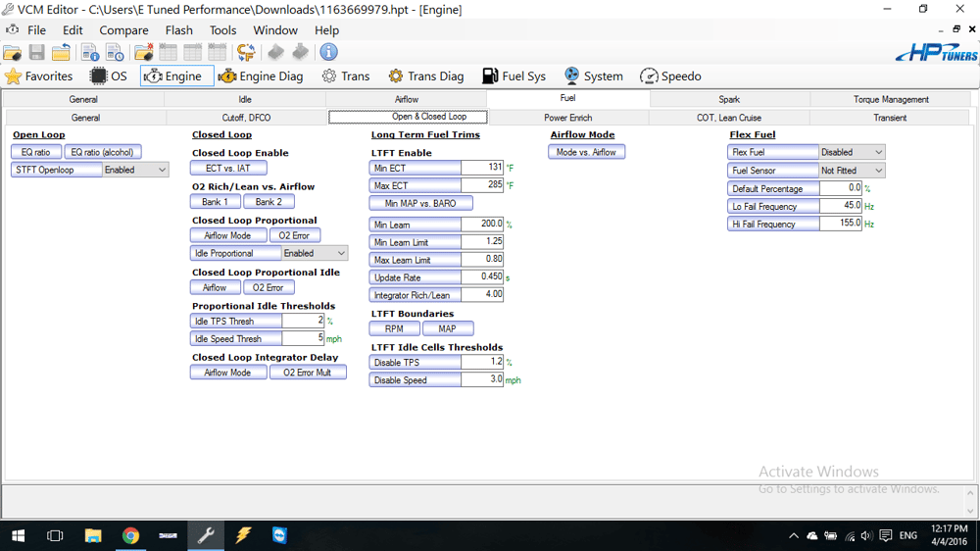Screen dimensions: 980x551
Task: Expand the STFT Openloop dropdown
Action: (x=162, y=170)
